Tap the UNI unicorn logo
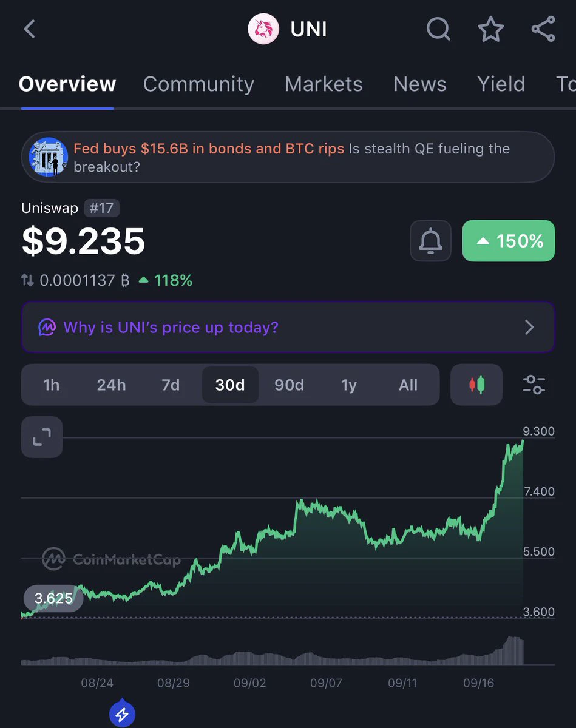The image size is (576, 728). click(263, 29)
